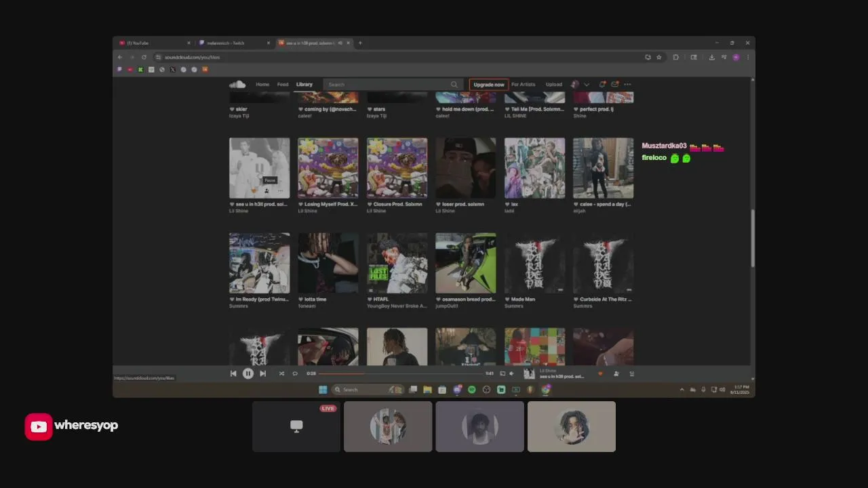Toggle shuffle in the player bar
Viewport: 868px width, 488px height.
[281, 373]
